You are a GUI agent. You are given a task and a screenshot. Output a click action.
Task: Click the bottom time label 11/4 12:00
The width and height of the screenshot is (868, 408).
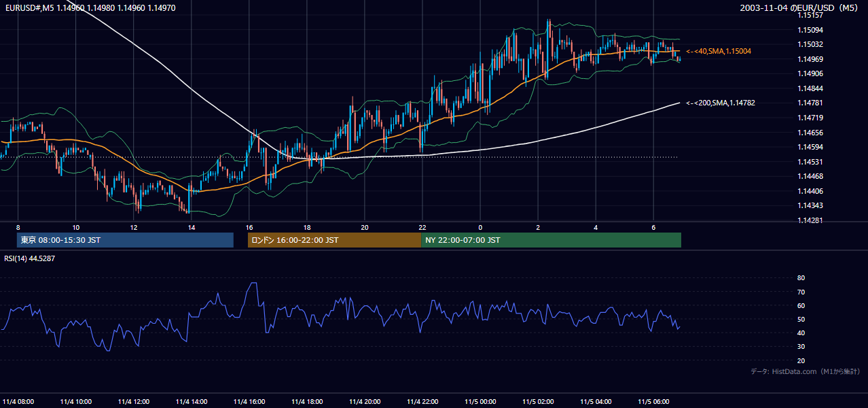(x=134, y=401)
